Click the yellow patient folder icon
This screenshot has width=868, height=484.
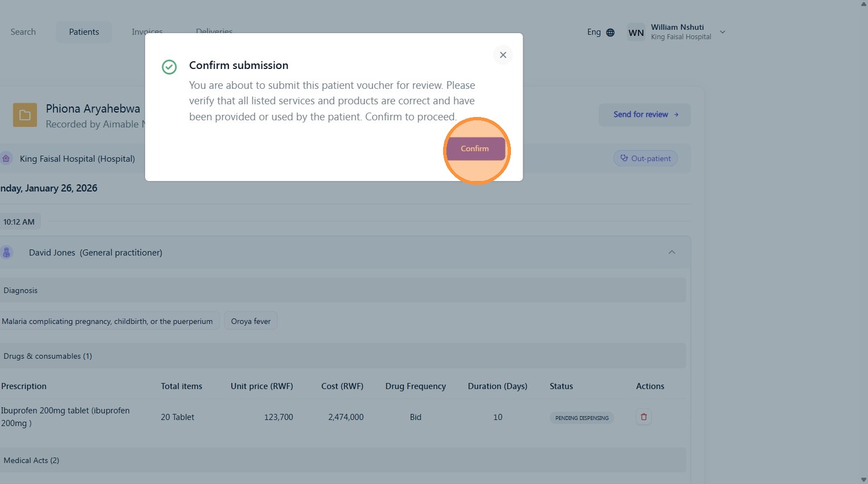tap(25, 115)
